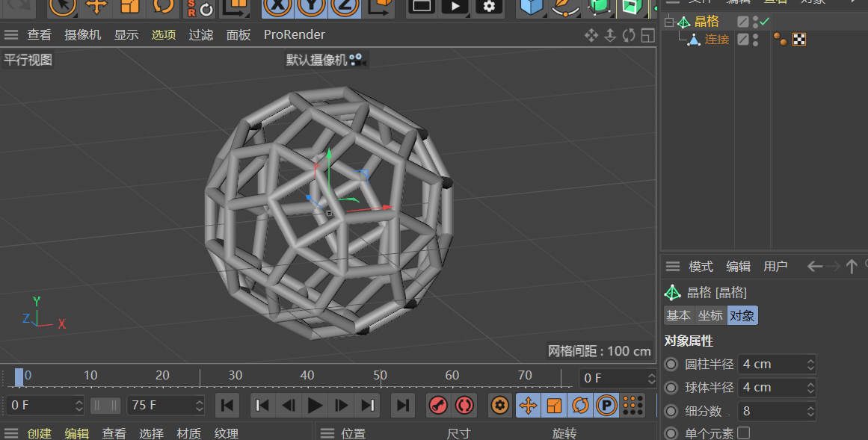Enable the 单个元素 checkbox

click(x=743, y=433)
